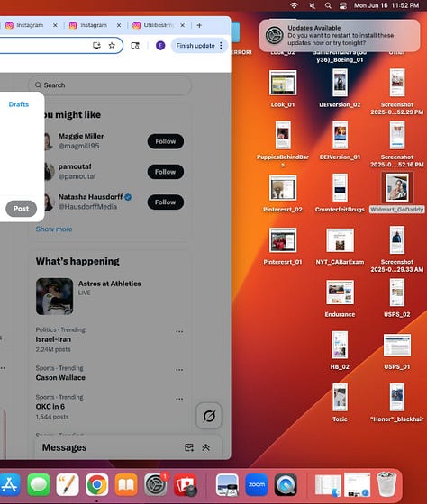Open the Chrome side panel search icon
427x504 pixels.
[x=135, y=46]
